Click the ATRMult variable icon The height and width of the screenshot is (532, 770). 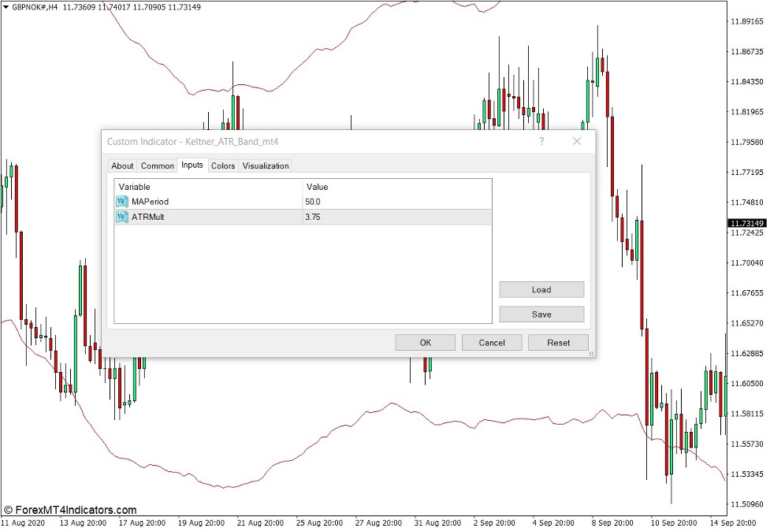(121, 217)
